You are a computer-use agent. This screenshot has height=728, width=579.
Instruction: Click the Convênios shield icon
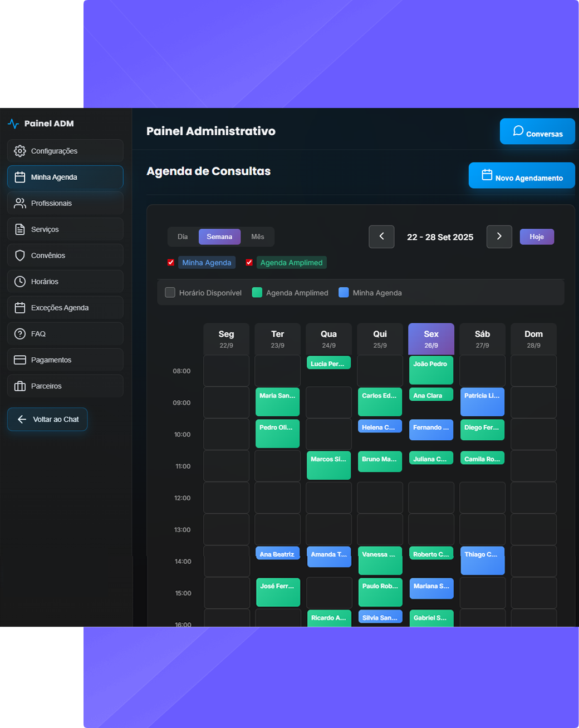tap(20, 255)
